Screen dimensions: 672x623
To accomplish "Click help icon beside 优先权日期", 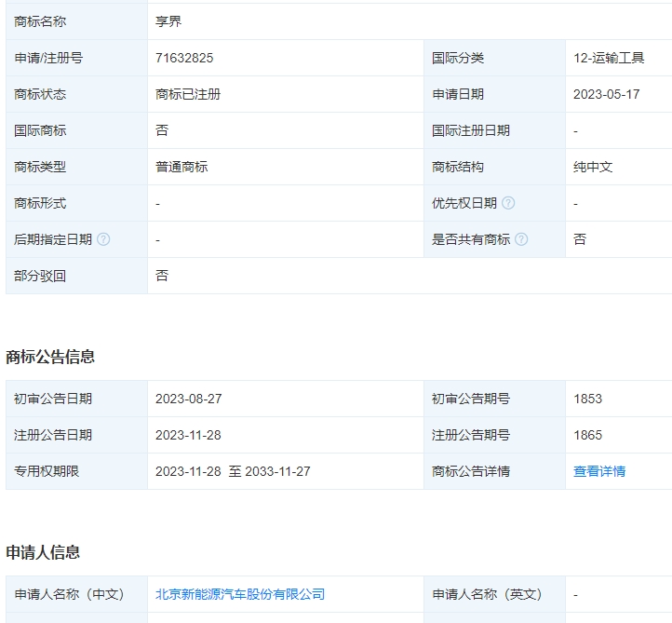I will pyautogui.click(x=508, y=203).
